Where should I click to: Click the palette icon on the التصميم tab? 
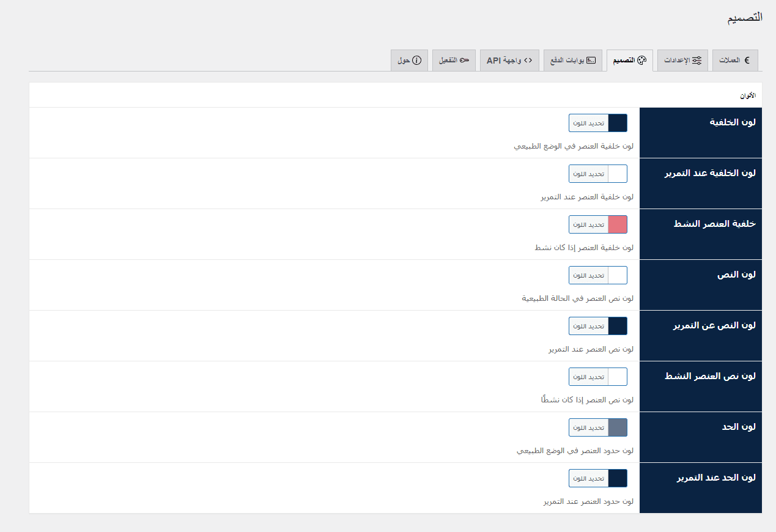click(x=641, y=61)
